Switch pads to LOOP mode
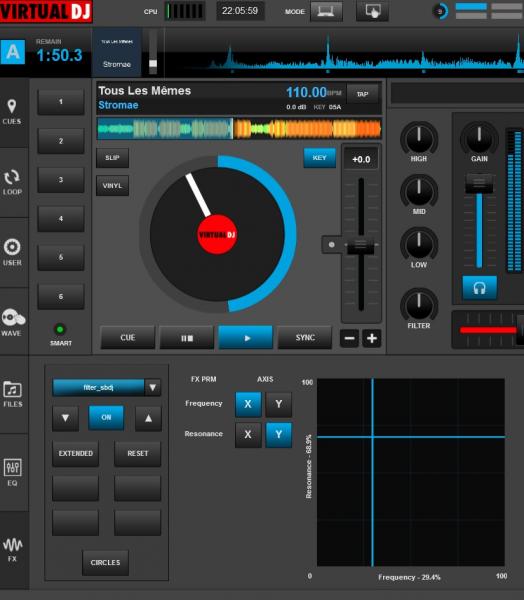Image resolution: width=524 pixels, height=600 pixels. tap(12, 182)
